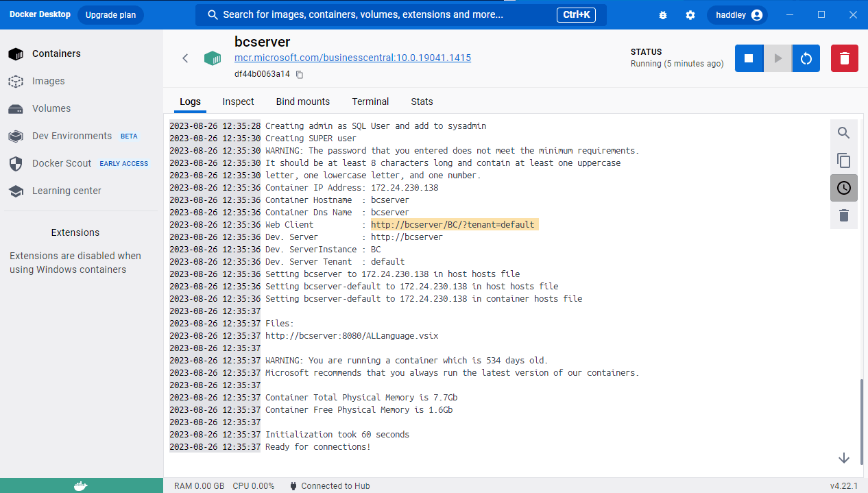The image size is (868, 493).
Task: Go back to the containers list
Action: pyautogui.click(x=185, y=58)
